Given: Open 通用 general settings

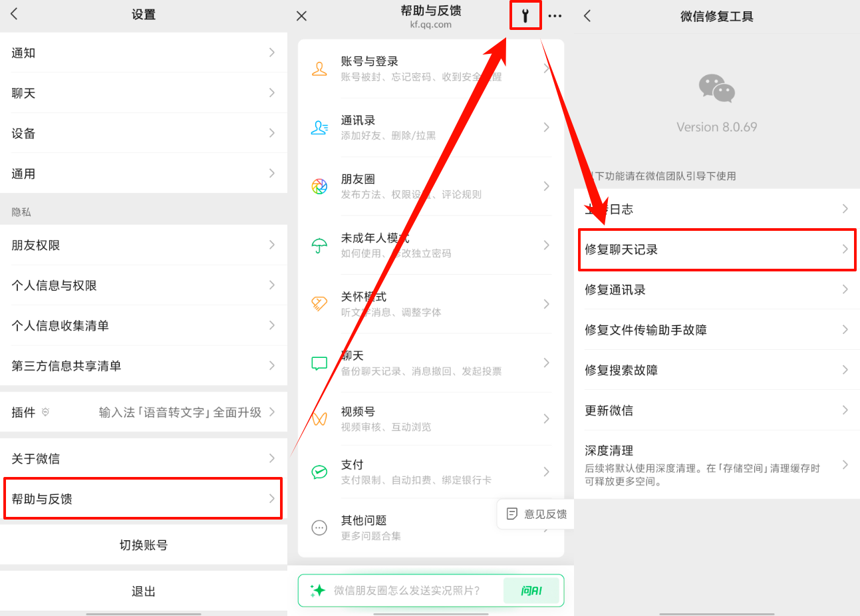Looking at the screenshot, I should [144, 174].
